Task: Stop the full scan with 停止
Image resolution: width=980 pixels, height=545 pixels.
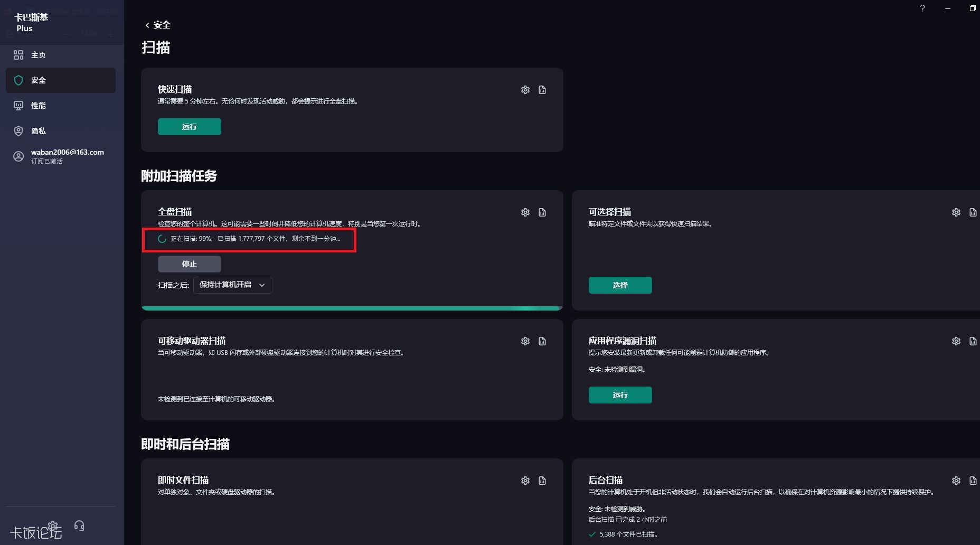Action: pos(190,264)
